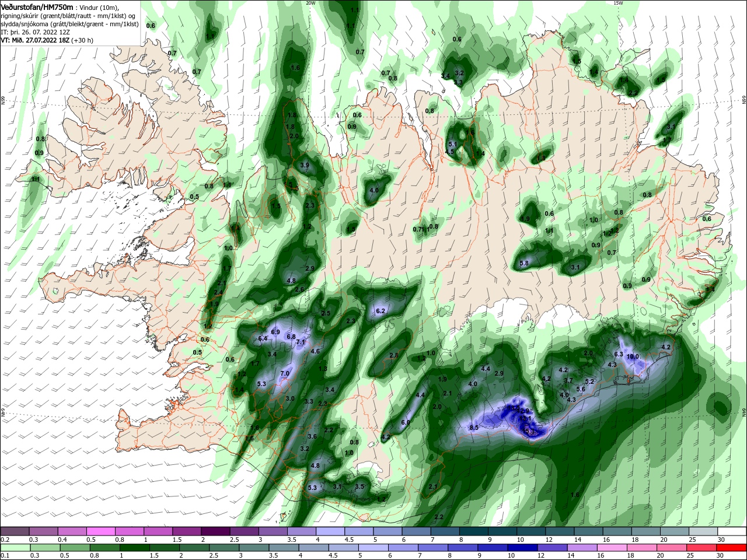Click the 15W longitude label at the top edge
Image resolution: width=747 pixels, height=560 pixels.
[x=619, y=3]
